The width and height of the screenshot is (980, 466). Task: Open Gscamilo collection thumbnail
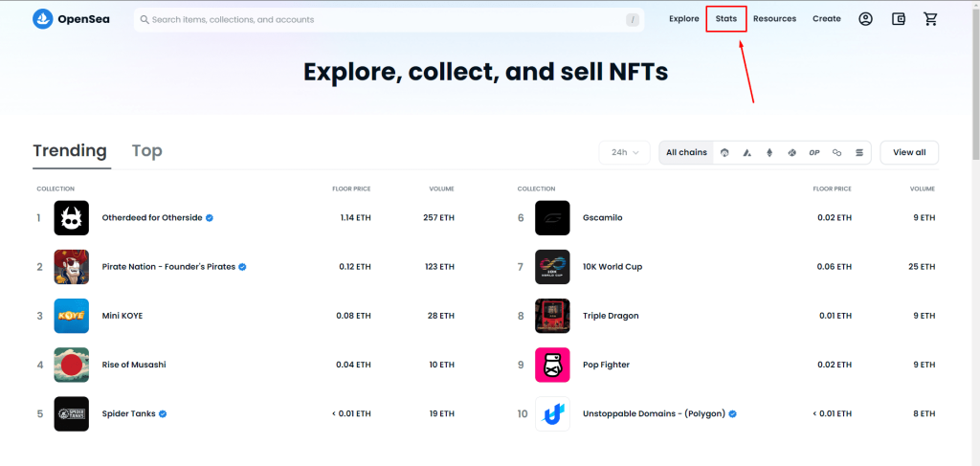[x=552, y=217]
